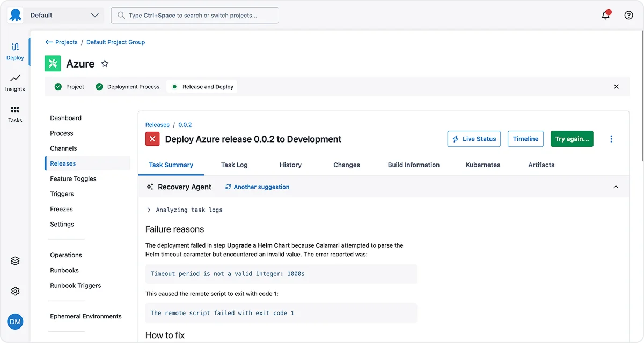Click the Try again button

click(572, 139)
